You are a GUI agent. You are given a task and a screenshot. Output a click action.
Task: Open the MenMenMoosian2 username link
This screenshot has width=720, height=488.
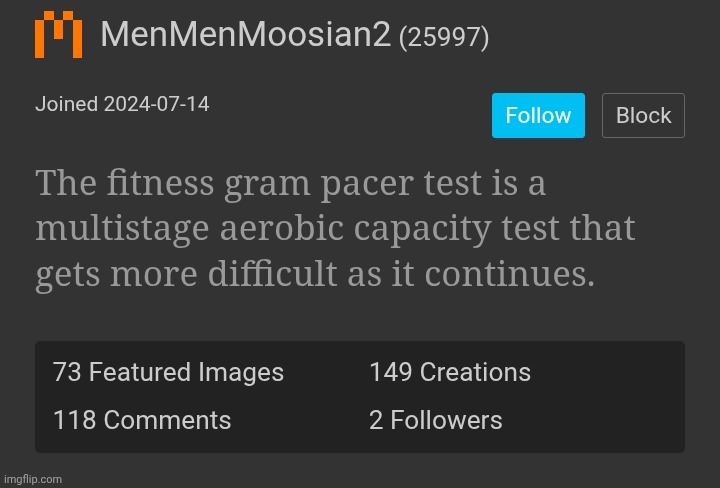pyautogui.click(x=245, y=36)
